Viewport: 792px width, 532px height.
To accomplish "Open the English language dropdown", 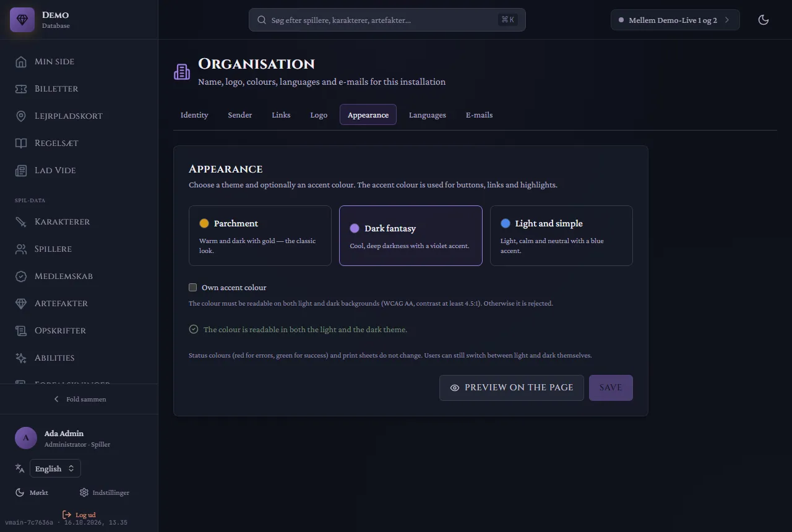I will coord(55,468).
